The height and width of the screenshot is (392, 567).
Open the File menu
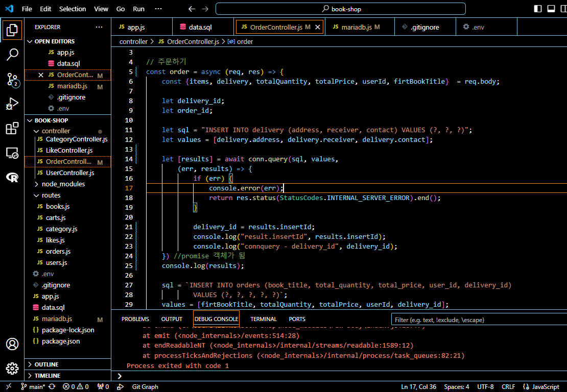27,9
